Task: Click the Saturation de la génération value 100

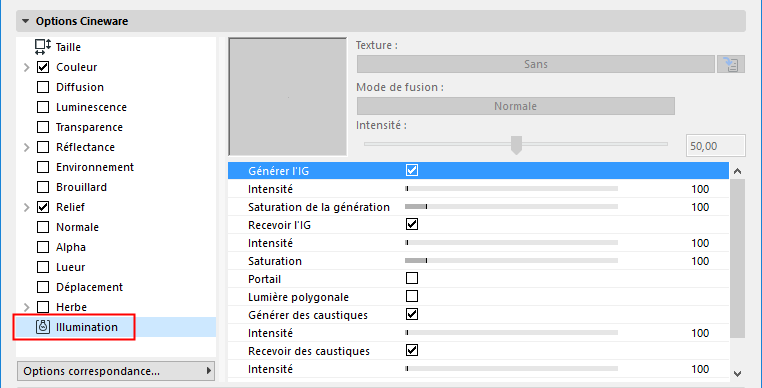Action: point(700,207)
